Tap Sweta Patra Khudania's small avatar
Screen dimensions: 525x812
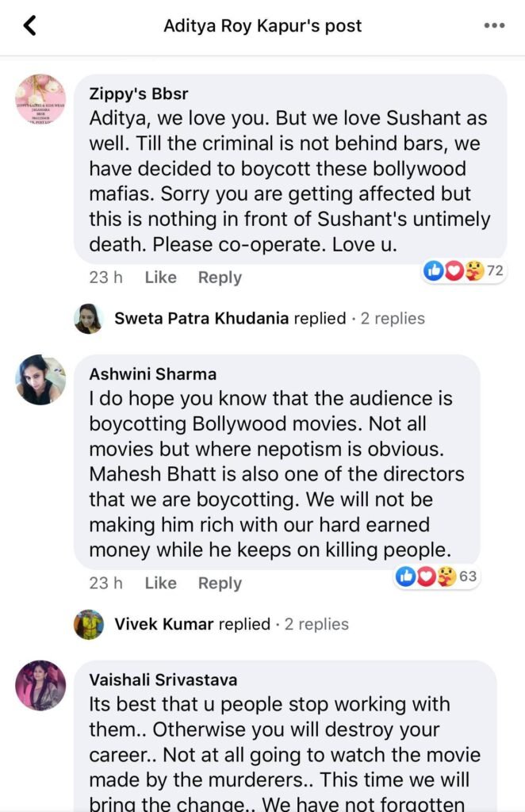click(x=88, y=319)
